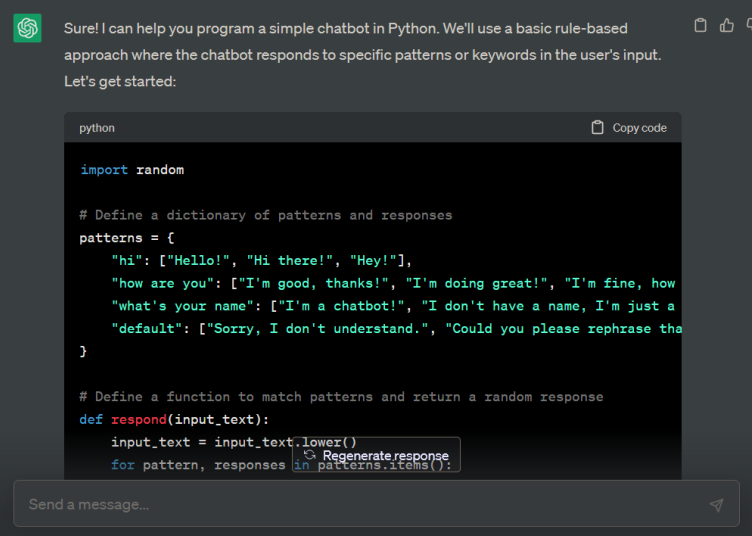This screenshot has width=752, height=536.
Task: Click the match patterns function comment line
Action: click(x=341, y=397)
